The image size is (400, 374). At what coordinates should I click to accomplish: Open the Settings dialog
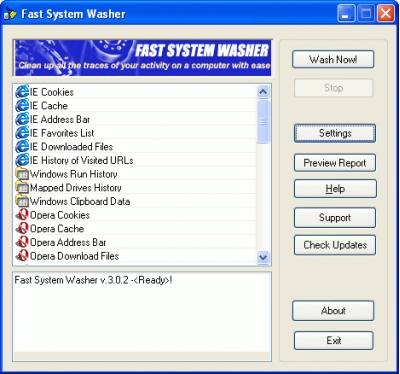tap(335, 133)
